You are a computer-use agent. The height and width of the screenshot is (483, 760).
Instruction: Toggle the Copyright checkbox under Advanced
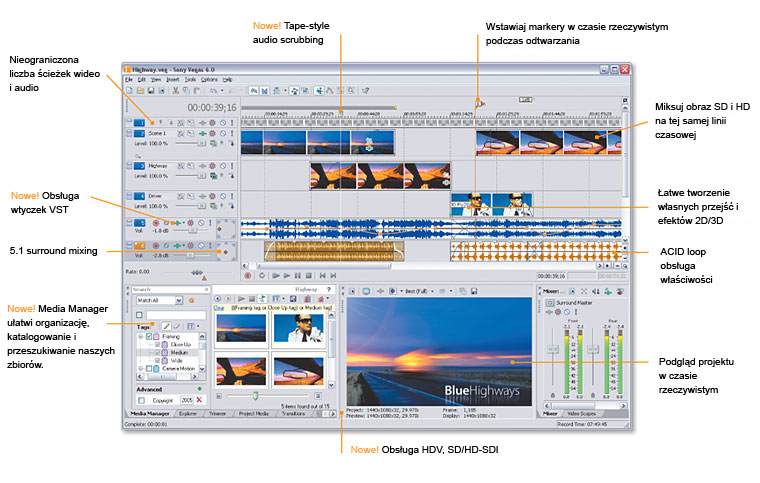click(142, 400)
